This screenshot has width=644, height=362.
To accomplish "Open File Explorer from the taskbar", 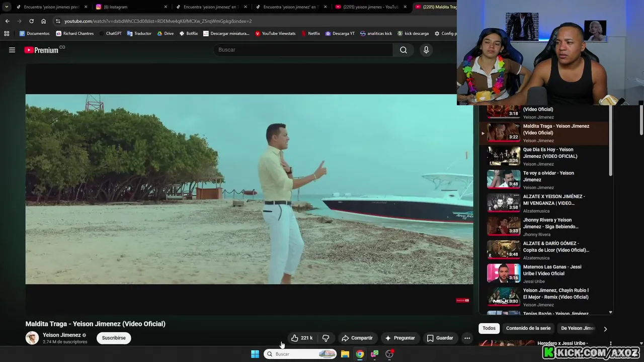I will click(x=345, y=354).
